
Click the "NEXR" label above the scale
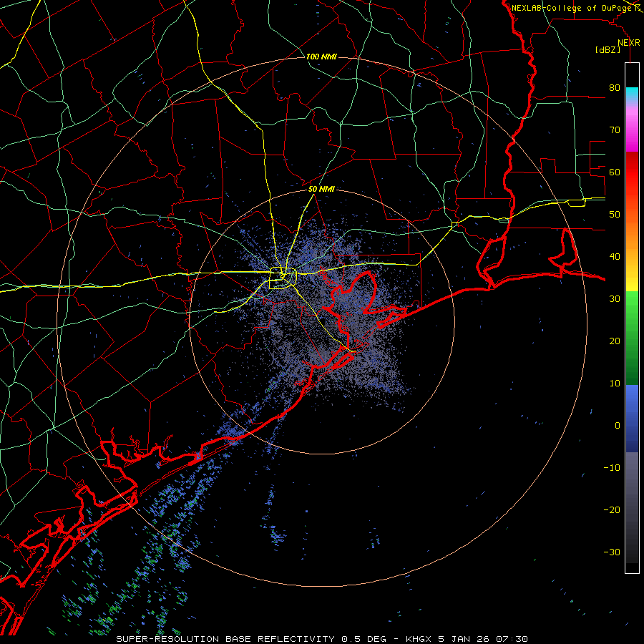[629, 43]
